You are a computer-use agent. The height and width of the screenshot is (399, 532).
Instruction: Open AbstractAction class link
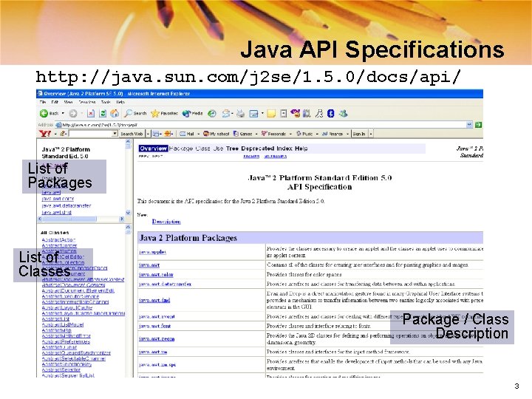(58, 240)
